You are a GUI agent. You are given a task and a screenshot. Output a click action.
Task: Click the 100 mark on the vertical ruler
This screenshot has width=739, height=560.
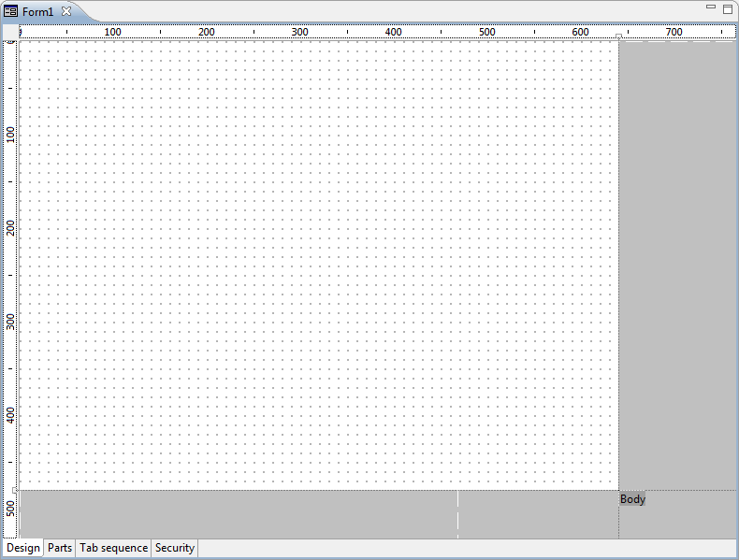click(10, 135)
